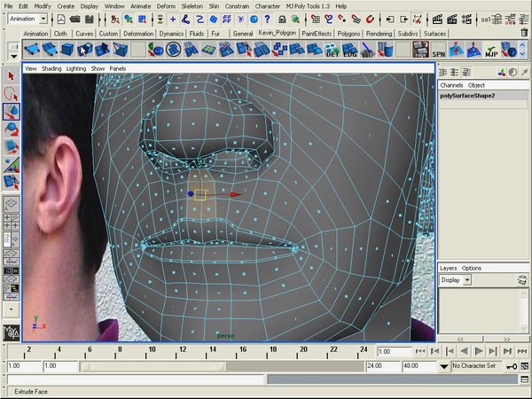
Task: Expand the Display dropdown in layer editor
Action: click(x=456, y=280)
